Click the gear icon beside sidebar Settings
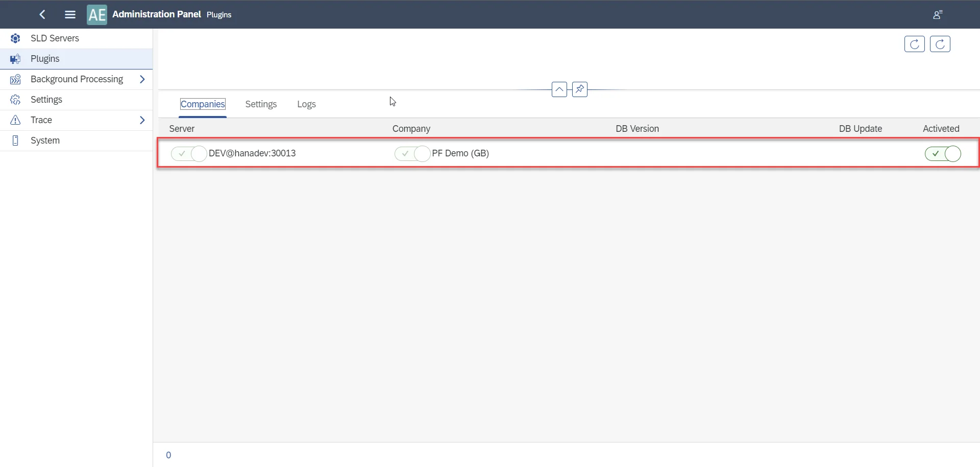The image size is (980, 467). click(16, 100)
